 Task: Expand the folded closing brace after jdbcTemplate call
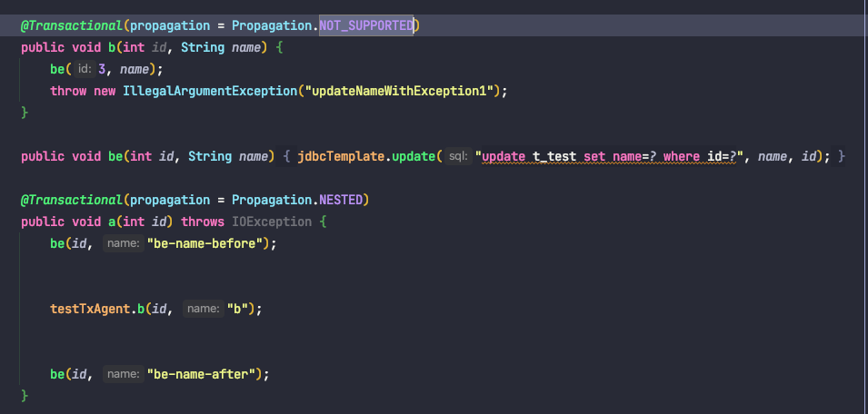point(842,156)
